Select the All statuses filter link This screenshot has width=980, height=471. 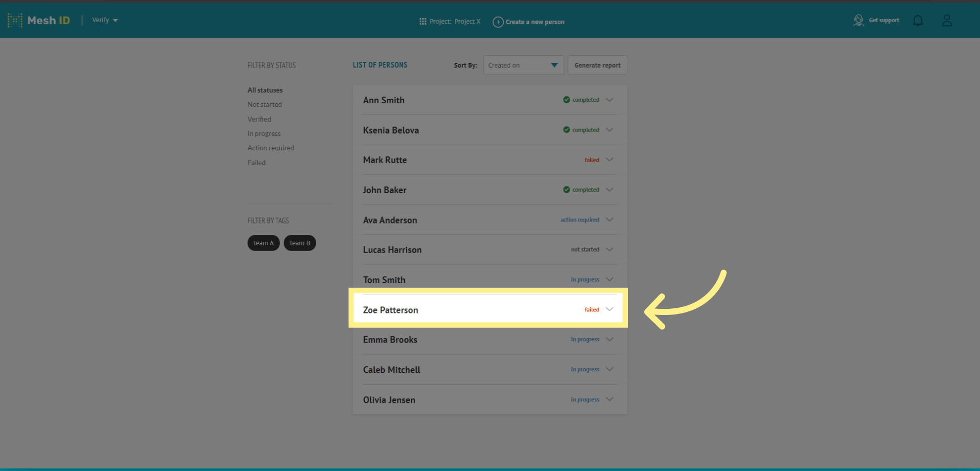(265, 90)
